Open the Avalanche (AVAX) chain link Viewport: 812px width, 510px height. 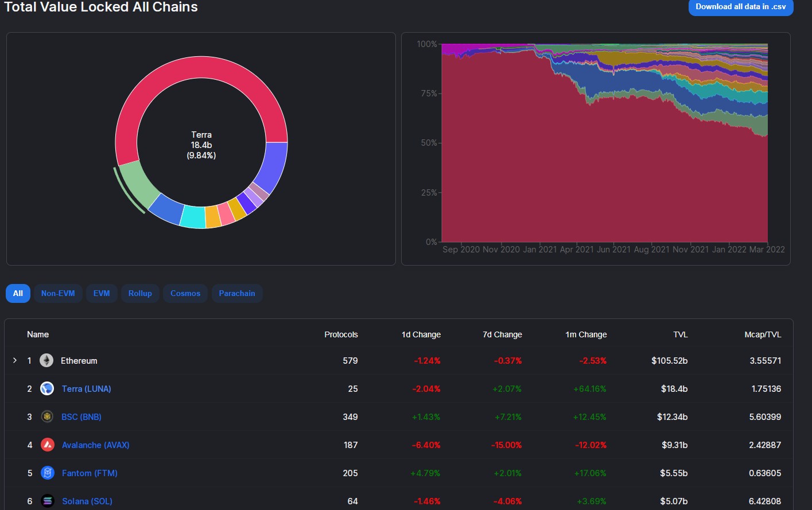[96, 445]
